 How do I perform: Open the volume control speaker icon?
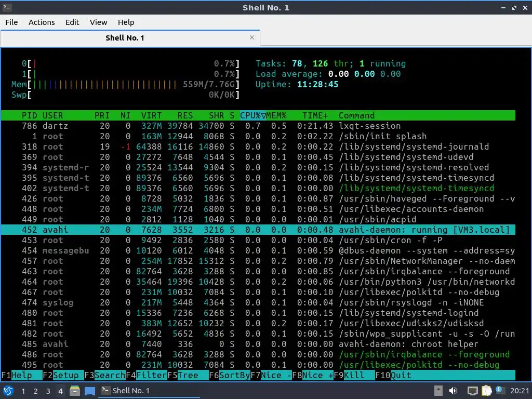[453, 391]
